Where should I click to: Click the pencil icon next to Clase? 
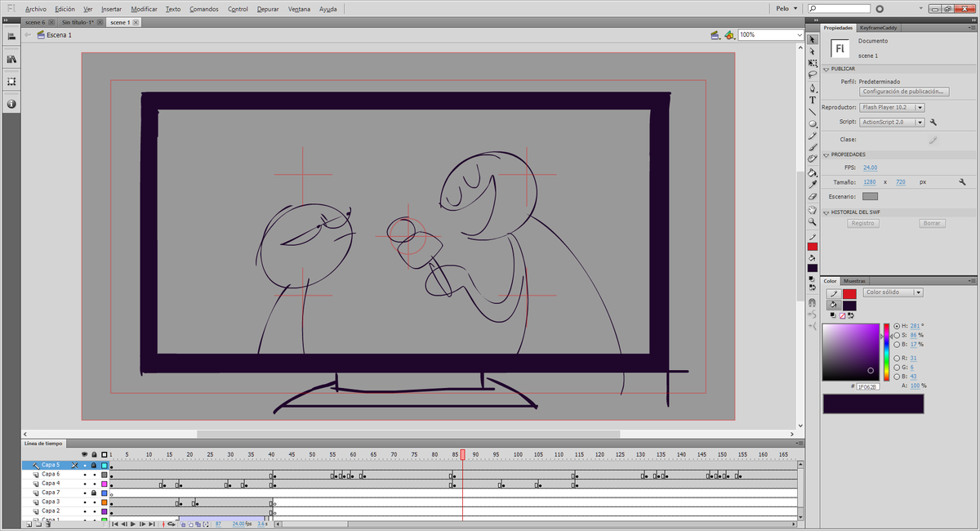pos(933,140)
